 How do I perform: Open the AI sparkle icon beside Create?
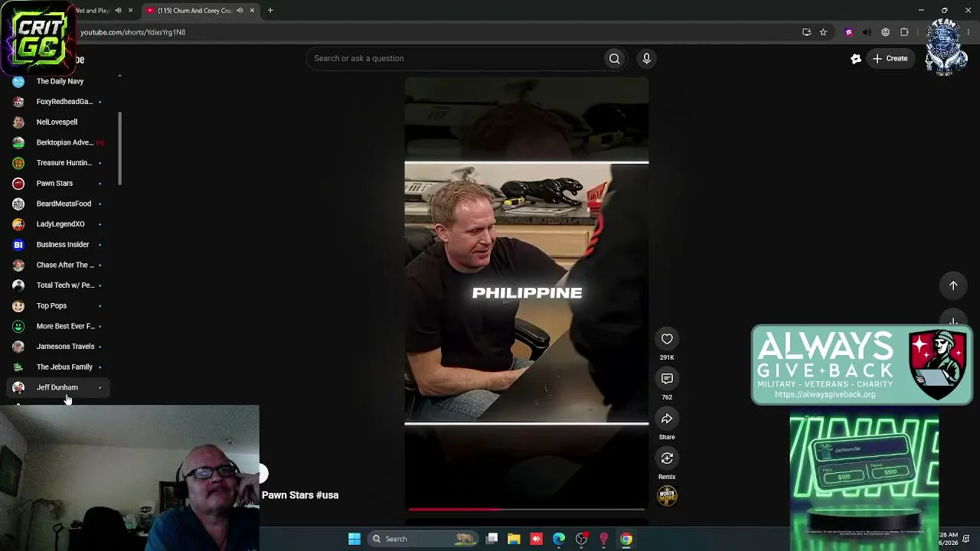(x=856, y=59)
